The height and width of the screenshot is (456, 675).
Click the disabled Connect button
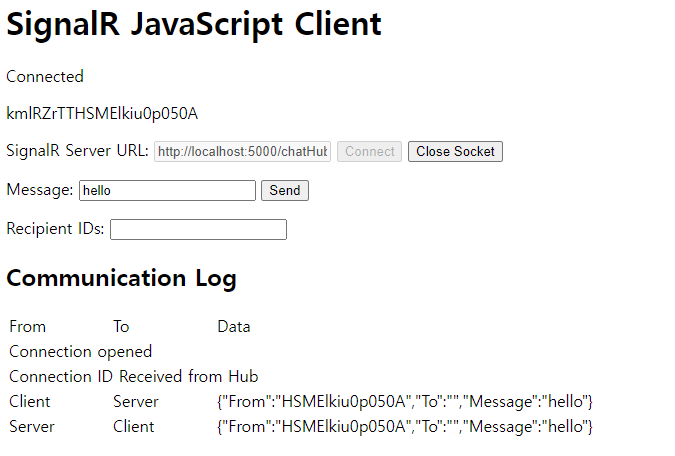[369, 152]
